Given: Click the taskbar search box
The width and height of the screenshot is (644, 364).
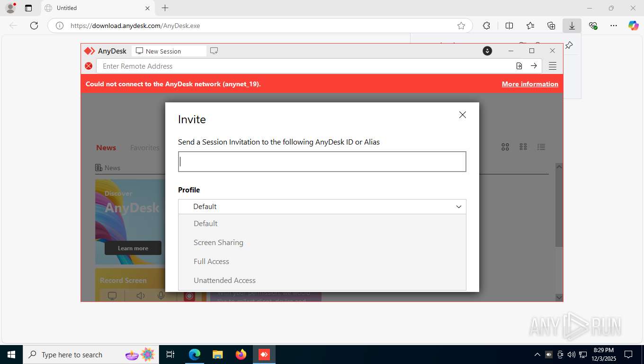Looking at the screenshot, I should click(91, 355).
